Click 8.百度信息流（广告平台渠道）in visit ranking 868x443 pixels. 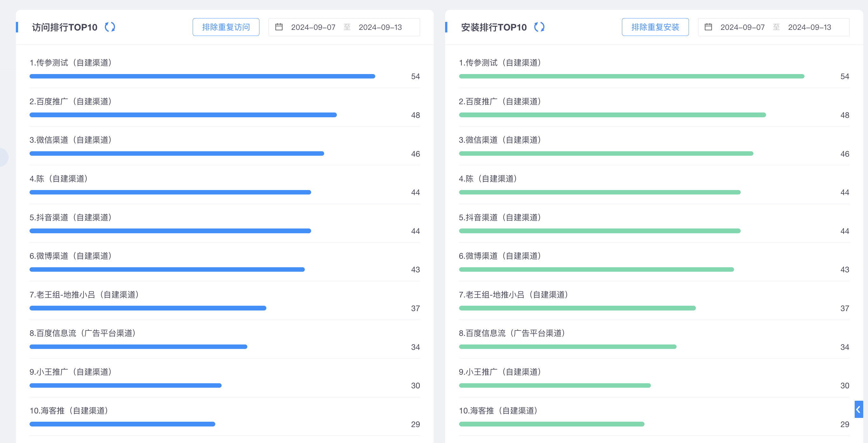83,333
